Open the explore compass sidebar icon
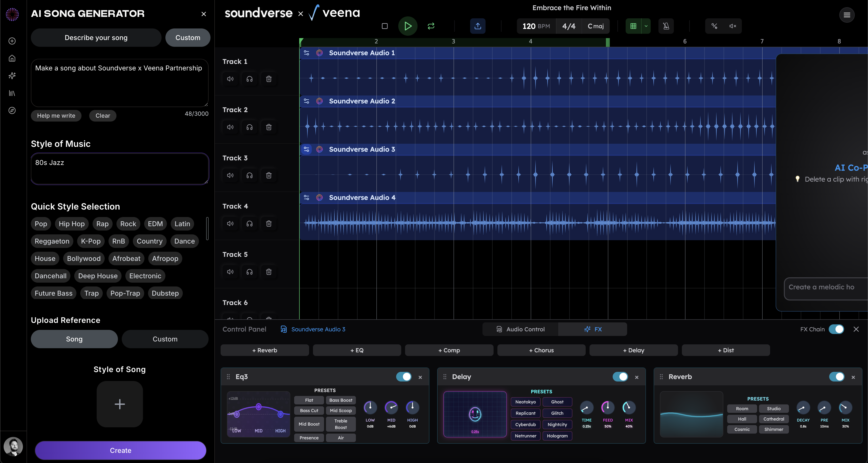The width and height of the screenshot is (868, 463). click(12, 110)
